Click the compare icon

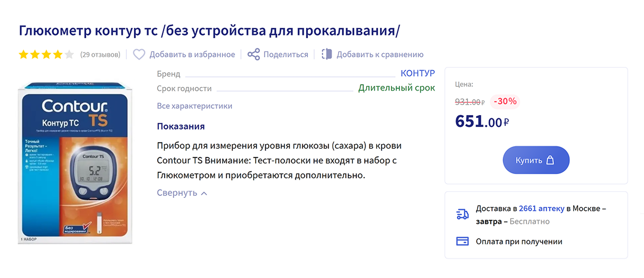(327, 54)
